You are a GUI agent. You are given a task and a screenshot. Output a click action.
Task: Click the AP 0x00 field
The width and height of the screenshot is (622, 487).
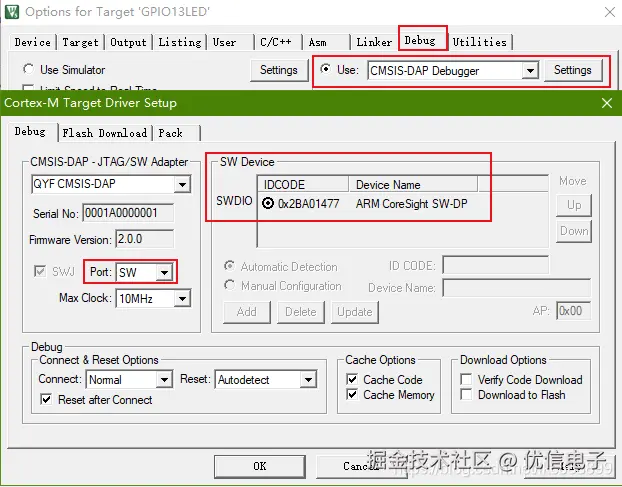pyautogui.click(x=573, y=311)
